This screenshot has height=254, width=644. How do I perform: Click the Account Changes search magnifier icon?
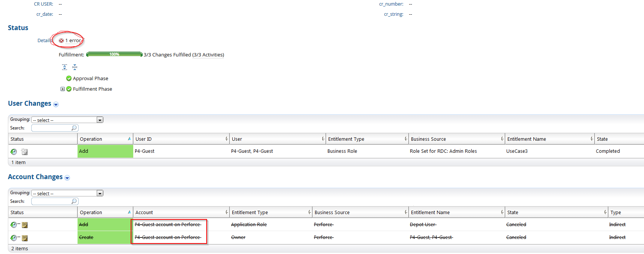pyautogui.click(x=74, y=201)
